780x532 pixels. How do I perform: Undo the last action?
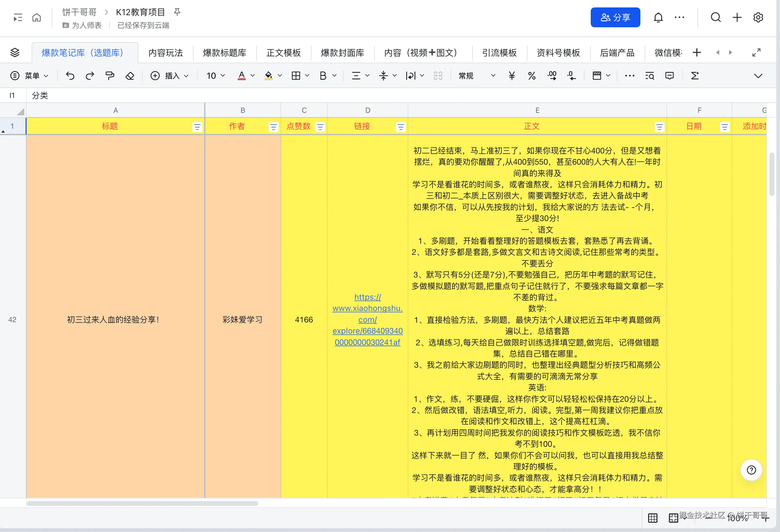click(70, 76)
